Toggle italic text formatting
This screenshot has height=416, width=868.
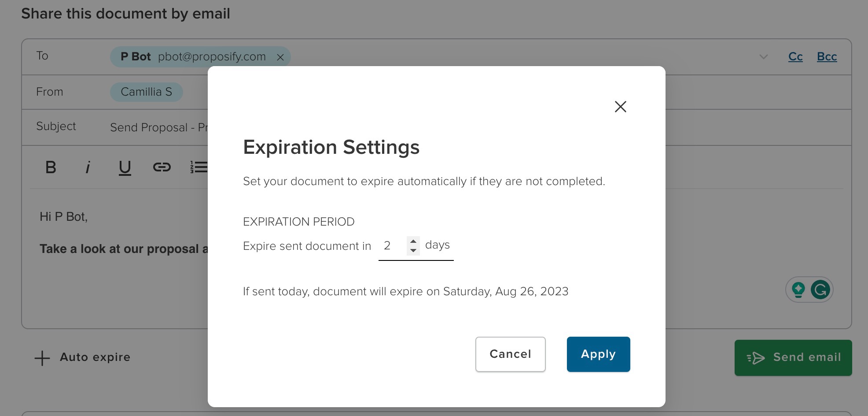[x=88, y=167]
